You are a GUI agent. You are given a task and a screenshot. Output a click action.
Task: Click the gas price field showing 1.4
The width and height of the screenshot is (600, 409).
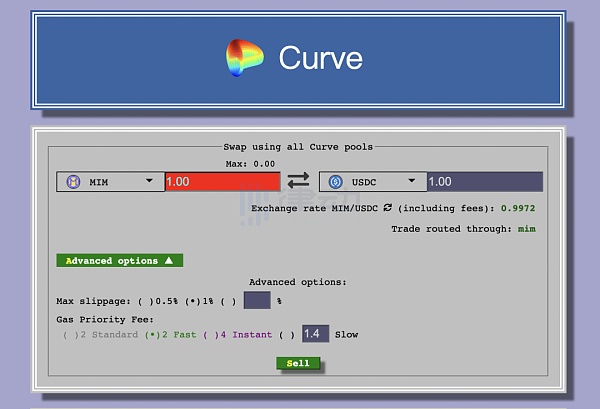coord(315,334)
